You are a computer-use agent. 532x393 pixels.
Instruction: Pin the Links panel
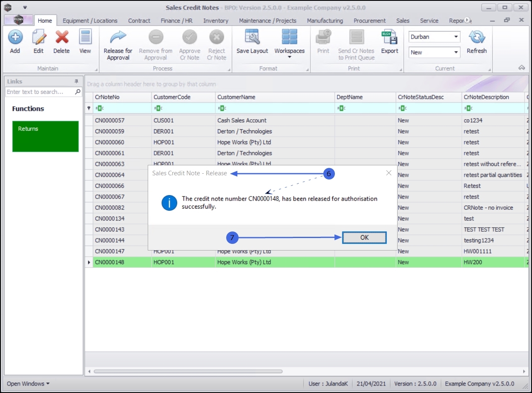point(76,81)
